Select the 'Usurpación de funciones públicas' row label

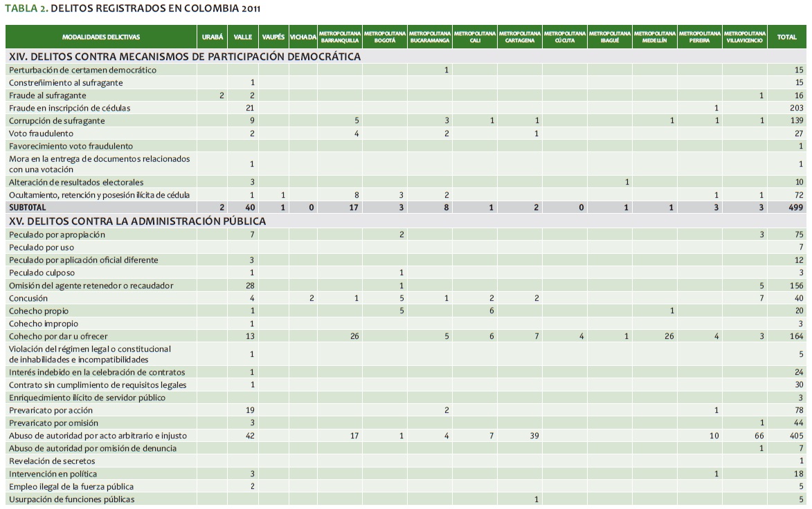(x=71, y=499)
